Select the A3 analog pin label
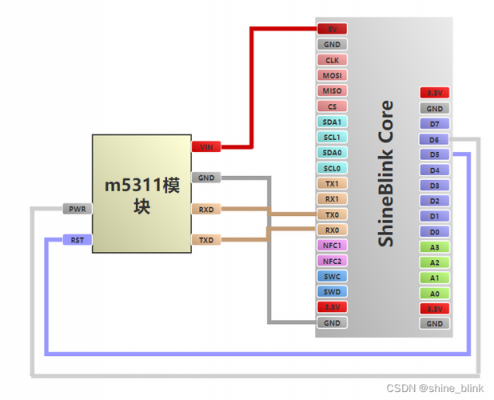 [x=434, y=247]
